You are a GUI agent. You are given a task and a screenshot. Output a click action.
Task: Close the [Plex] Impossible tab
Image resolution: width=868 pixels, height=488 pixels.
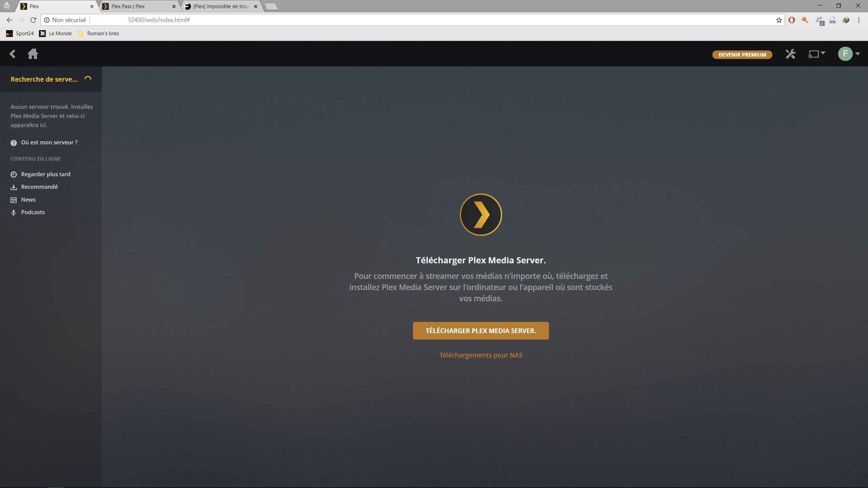tap(256, 6)
